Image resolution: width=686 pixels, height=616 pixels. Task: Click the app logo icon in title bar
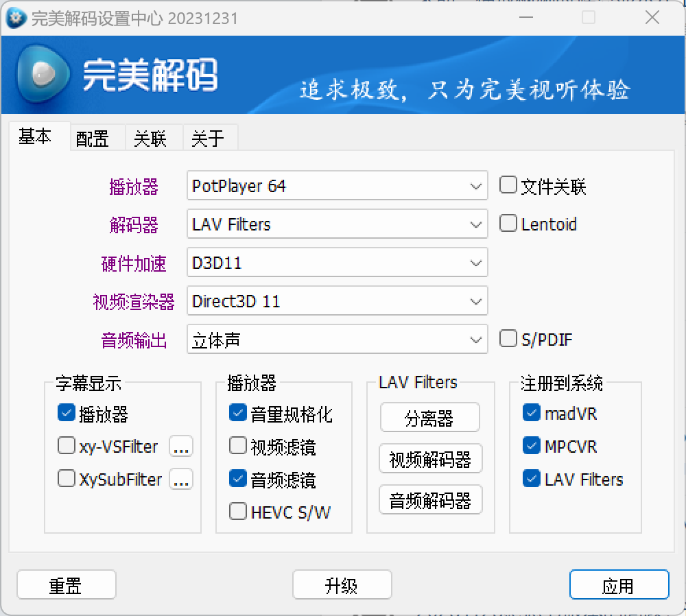[16, 19]
